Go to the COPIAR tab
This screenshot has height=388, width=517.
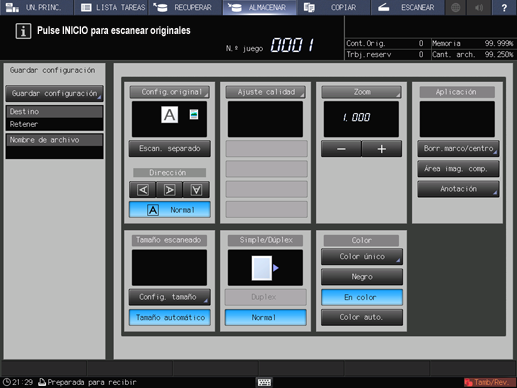[333, 7]
